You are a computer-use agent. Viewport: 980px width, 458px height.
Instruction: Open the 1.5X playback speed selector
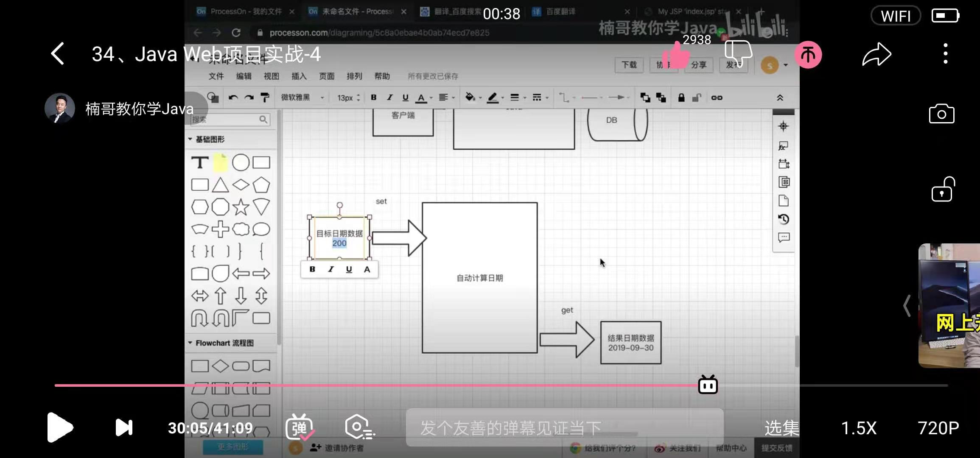tap(858, 428)
